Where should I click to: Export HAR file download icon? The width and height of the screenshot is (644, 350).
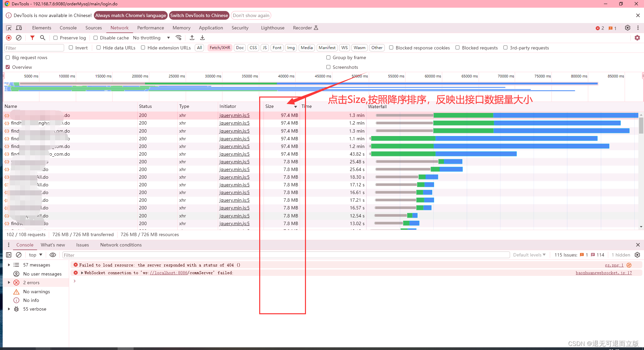tap(202, 38)
